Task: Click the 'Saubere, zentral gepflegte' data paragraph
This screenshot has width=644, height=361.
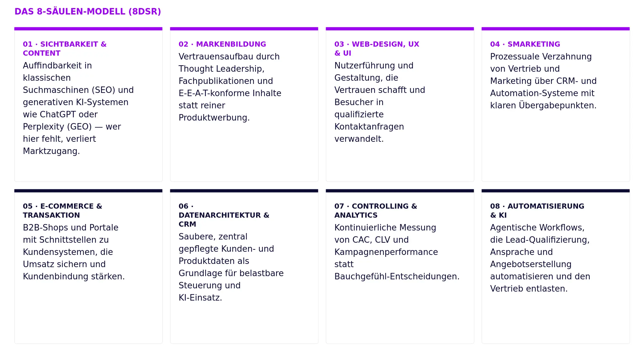Action: pos(231,267)
